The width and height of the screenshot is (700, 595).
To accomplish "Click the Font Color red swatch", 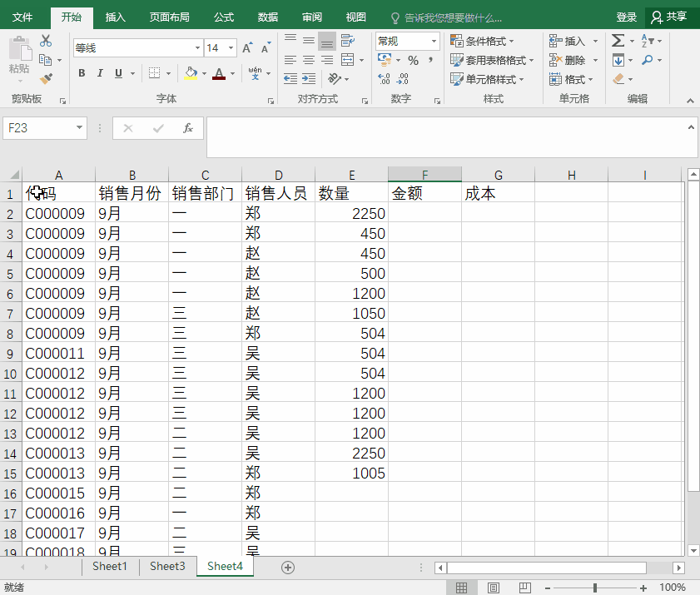I will click(x=219, y=77).
